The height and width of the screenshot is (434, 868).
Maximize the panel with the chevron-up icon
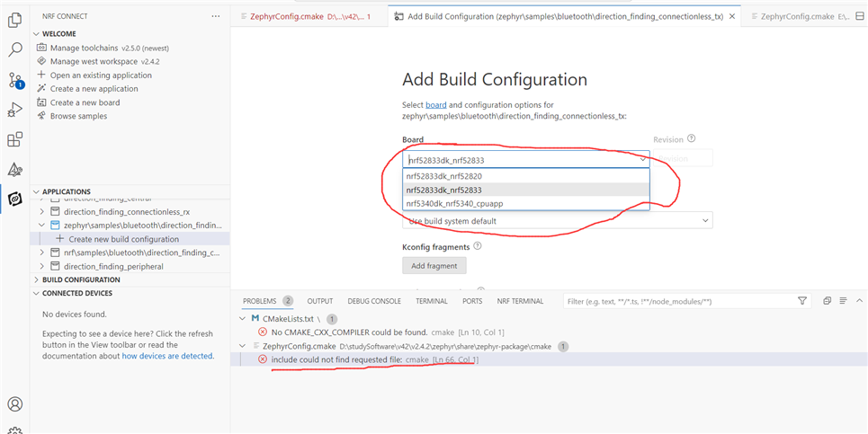pos(859,301)
